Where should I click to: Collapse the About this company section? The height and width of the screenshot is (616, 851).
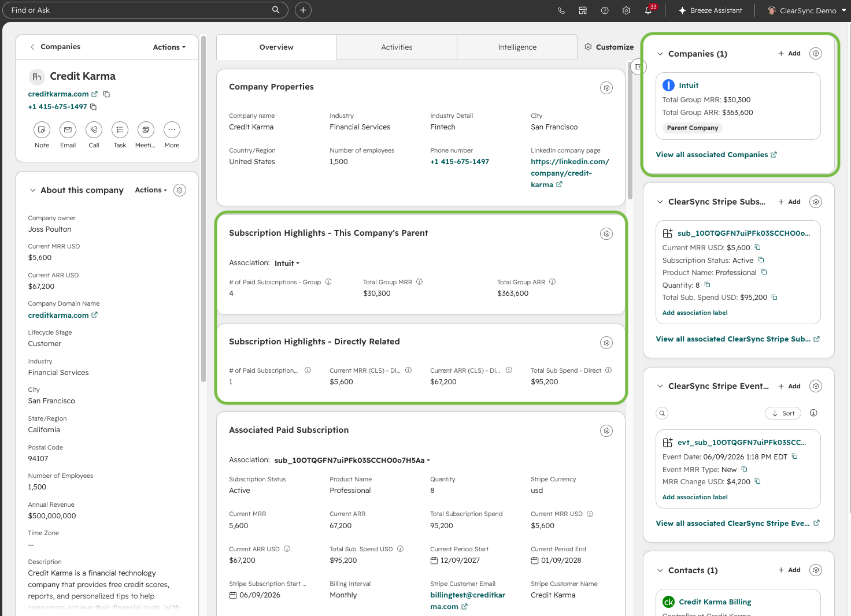point(32,190)
